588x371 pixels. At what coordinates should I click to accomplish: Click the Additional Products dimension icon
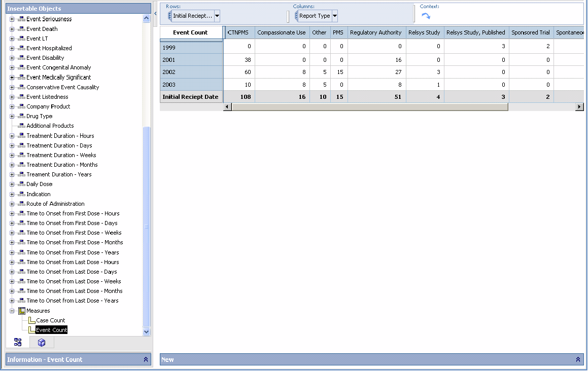pyautogui.click(x=22, y=126)
